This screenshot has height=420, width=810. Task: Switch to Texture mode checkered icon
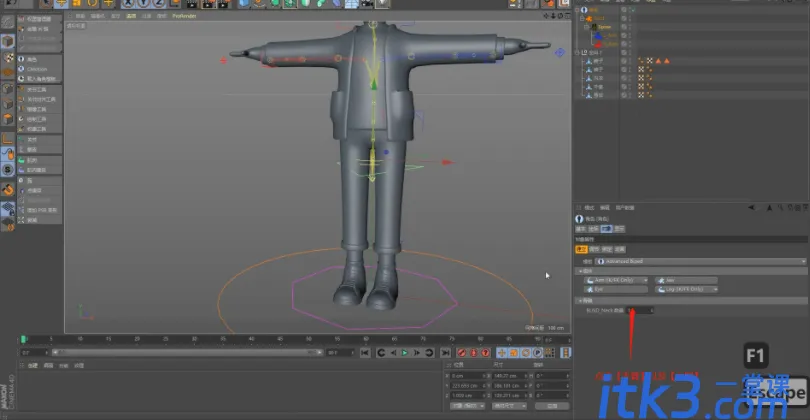8,57
